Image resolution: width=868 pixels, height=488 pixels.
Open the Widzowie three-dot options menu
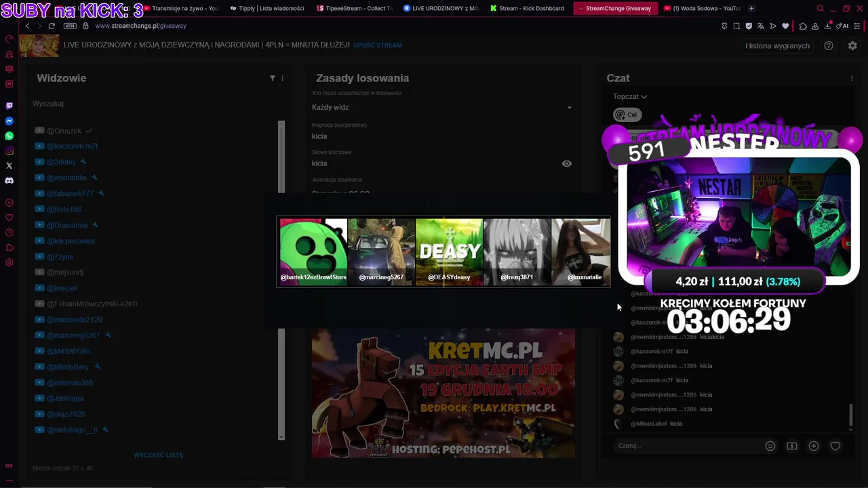click(283, 78)
